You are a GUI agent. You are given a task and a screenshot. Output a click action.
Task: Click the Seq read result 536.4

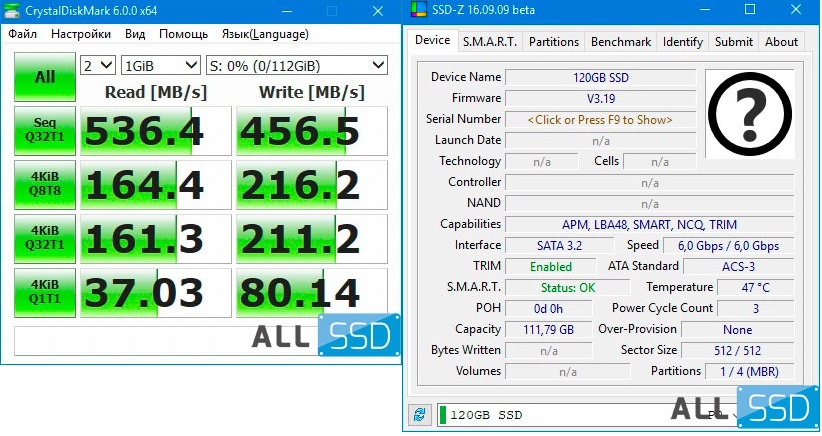click(155, 130)
